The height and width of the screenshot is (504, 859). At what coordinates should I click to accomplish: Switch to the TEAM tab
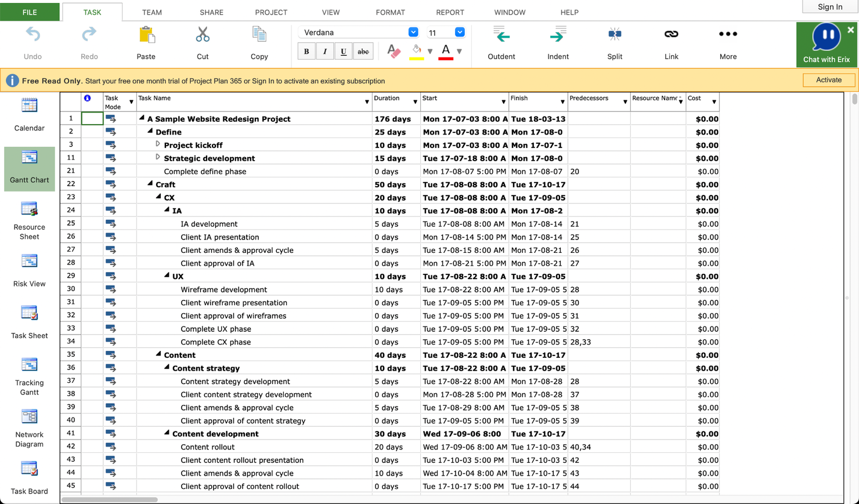point(152,12)
